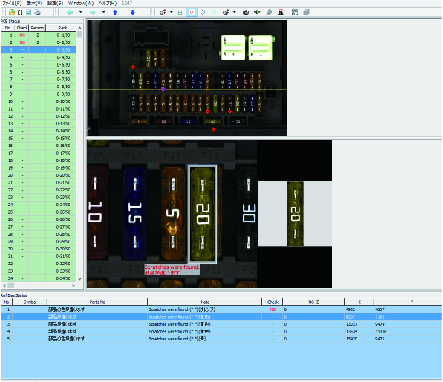The height and width of the screenshot is (382, 443).
Task: Click the left list horizontal scrollbar thumb
Action: [11, 285]
